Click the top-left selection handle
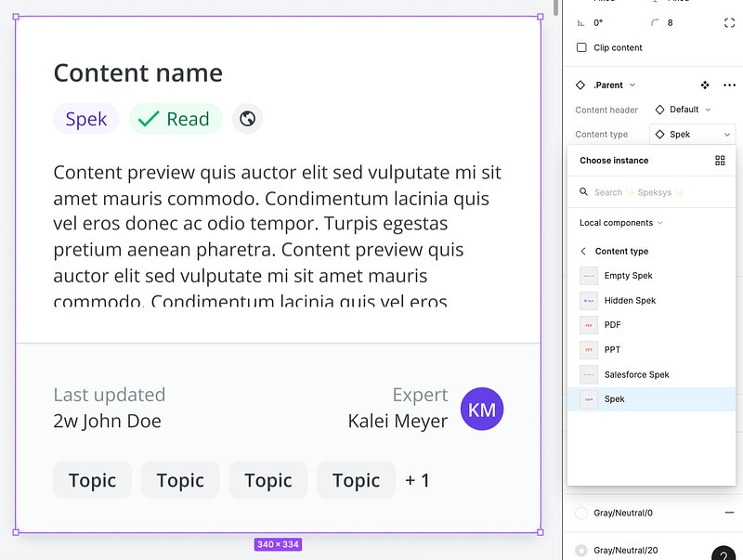 [x=16, y=17]
